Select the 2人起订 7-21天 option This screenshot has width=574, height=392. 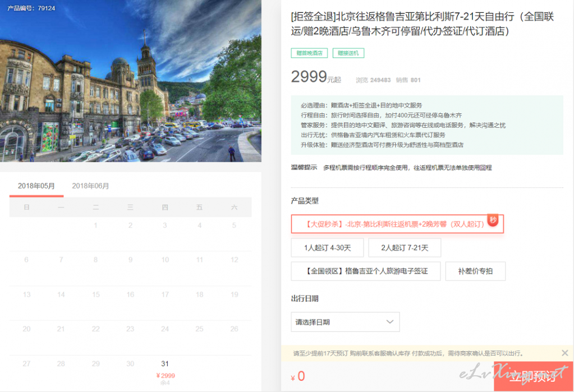click(405, 248)
